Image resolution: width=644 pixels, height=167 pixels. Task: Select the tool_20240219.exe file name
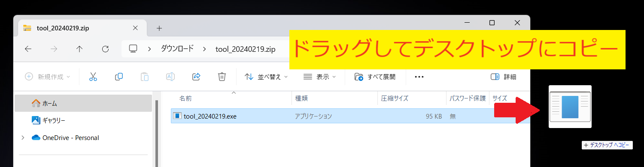(210, 116)
